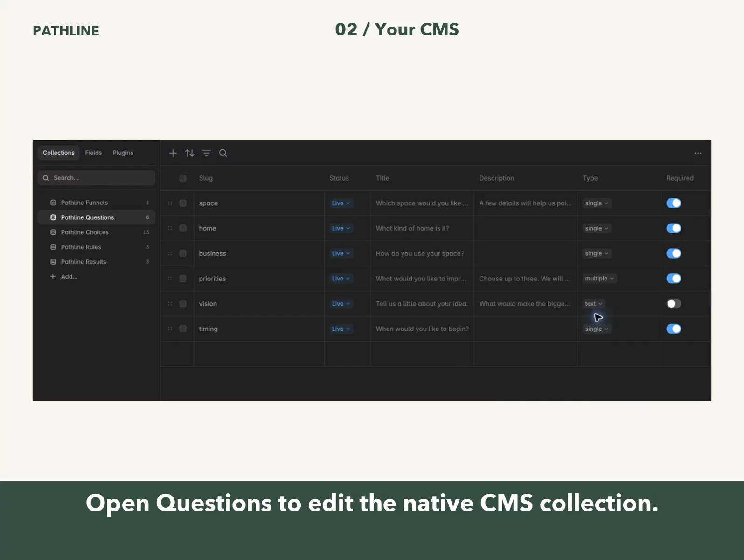The image size is (744, 560).
Task: Click the plus icon to add item
Action: [173, 153]
